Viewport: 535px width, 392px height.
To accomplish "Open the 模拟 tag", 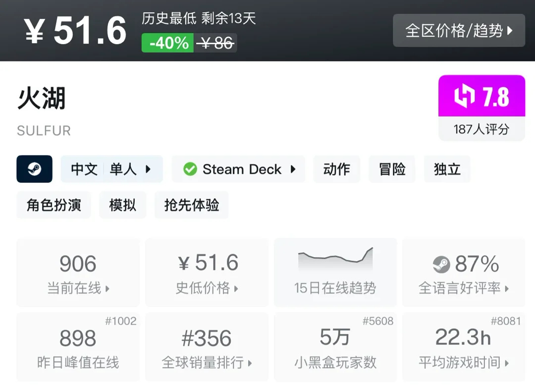I will (x=122, y=205).
